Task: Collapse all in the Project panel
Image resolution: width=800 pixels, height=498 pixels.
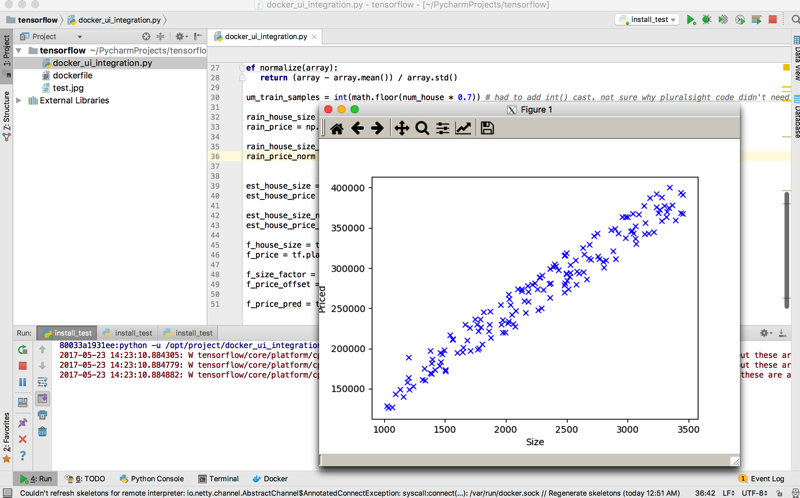Action: click(x=160, y=36)
